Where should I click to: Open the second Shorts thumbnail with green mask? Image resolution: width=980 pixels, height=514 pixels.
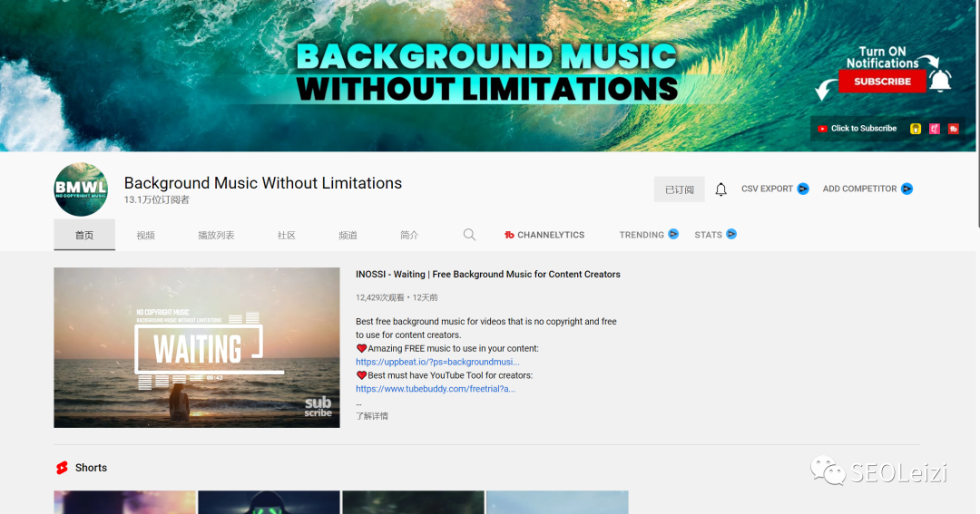(269, 502)
